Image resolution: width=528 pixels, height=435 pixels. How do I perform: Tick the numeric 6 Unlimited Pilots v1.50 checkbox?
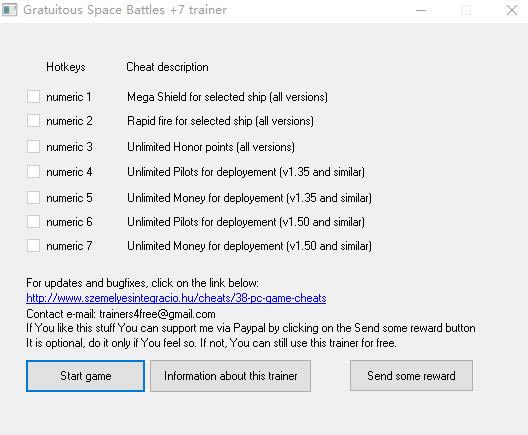point(33,222)
